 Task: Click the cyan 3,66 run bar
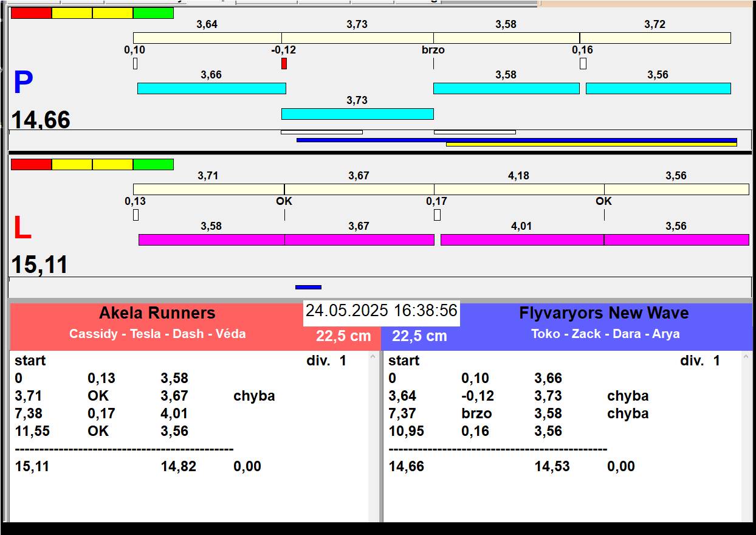coord(211,88)
